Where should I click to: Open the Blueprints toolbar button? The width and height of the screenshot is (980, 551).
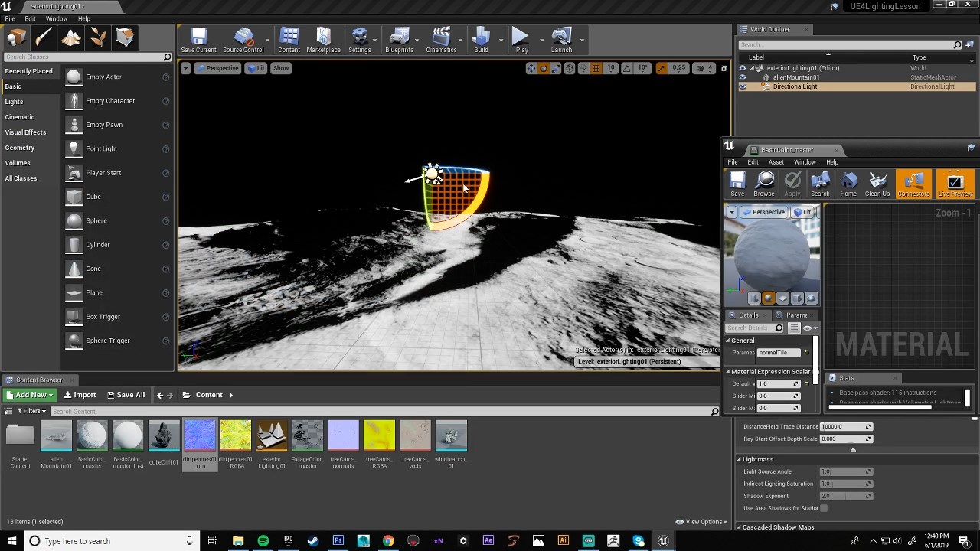tap(399, 41)
